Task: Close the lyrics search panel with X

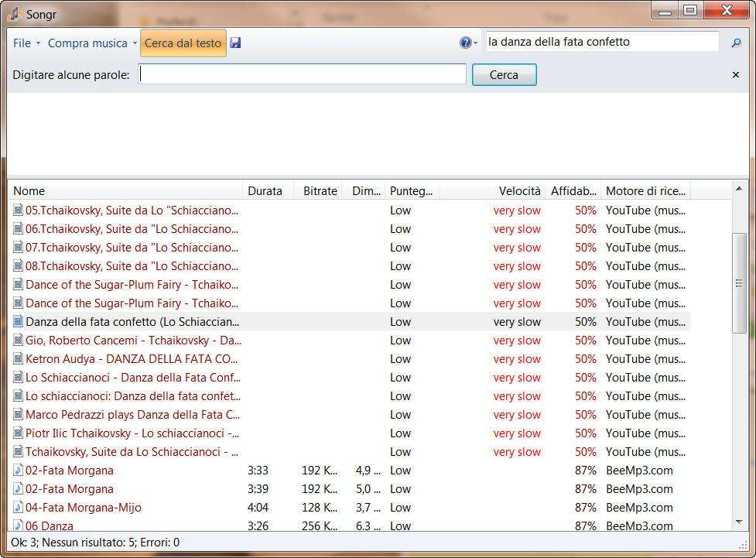Action: coord(736,75)
